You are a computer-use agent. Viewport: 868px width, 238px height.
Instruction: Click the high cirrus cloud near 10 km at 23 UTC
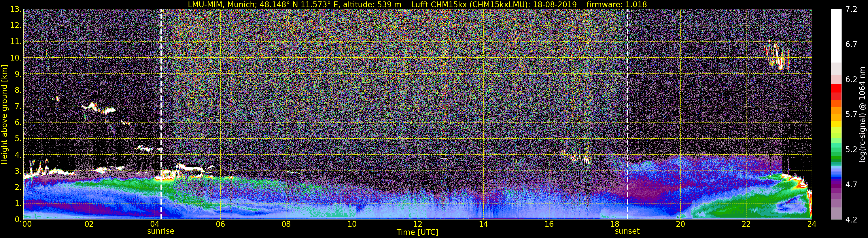[x=777, y=55]
